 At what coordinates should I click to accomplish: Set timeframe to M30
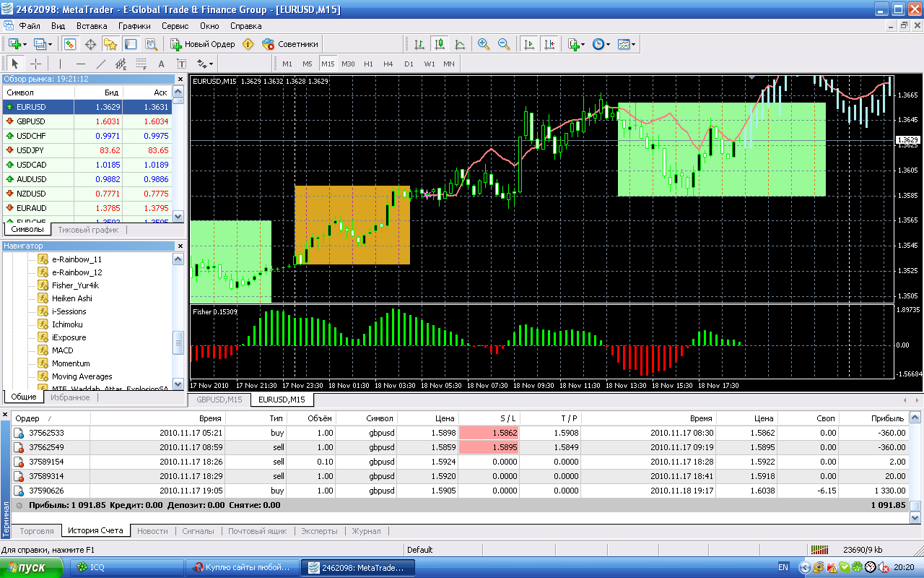click(x=348, y=64)
